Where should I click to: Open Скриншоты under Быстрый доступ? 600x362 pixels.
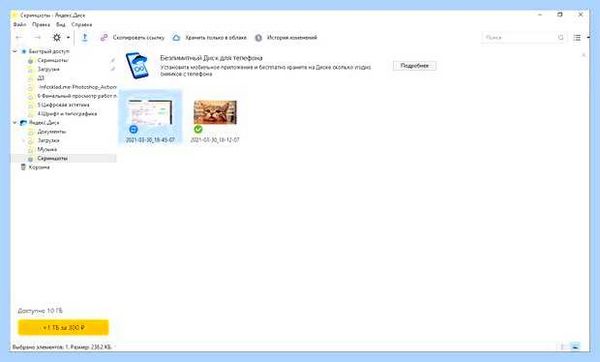coord(53,60)
